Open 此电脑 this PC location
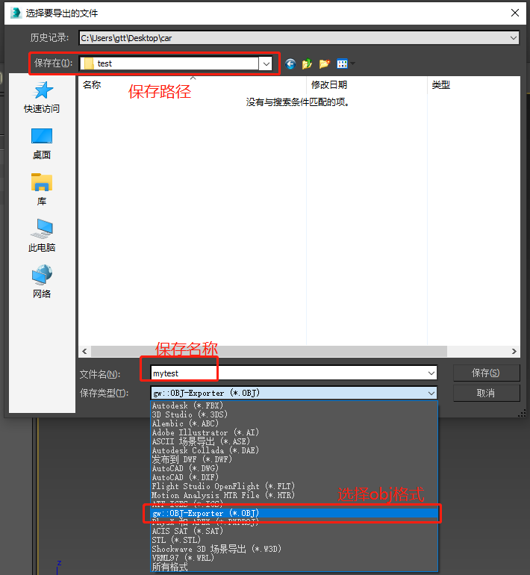 coord(42,236)
